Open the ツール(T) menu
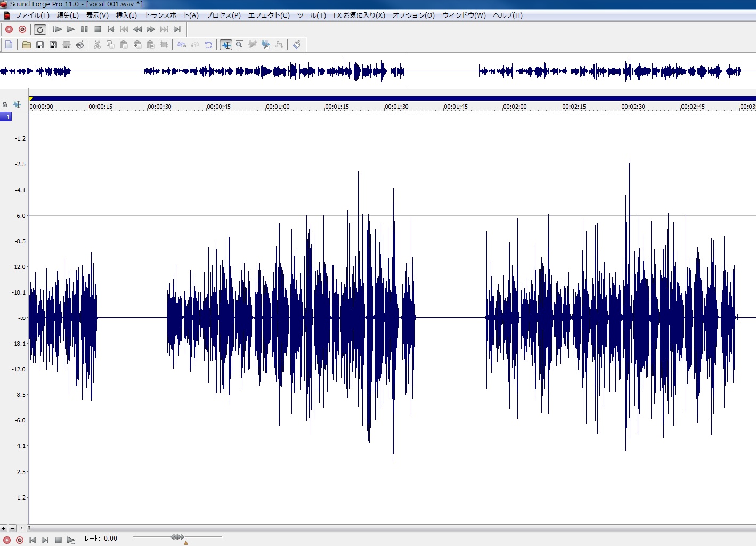The width and height of the screenshot is (756, 546). pyautogui.click(x=312, y=15)
